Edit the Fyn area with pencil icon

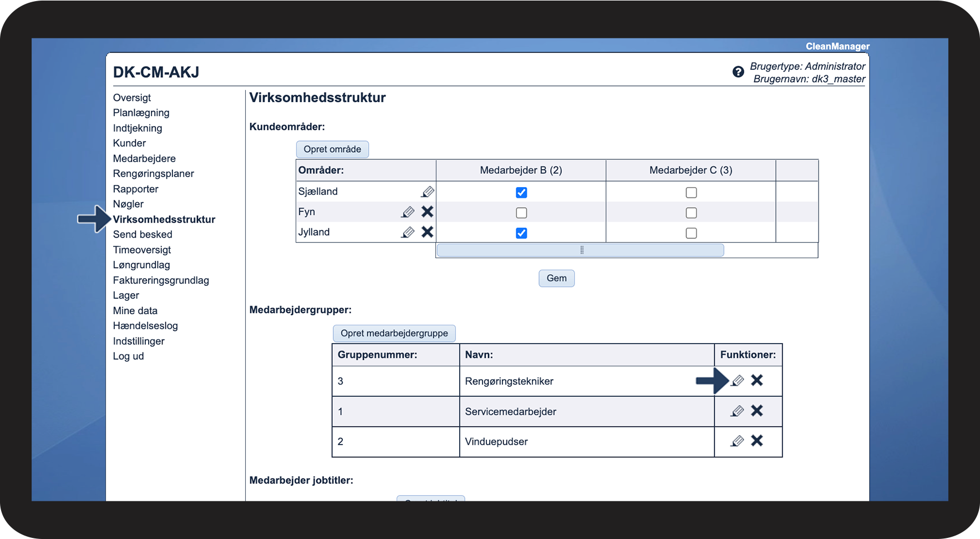click(x=408, y=212)
